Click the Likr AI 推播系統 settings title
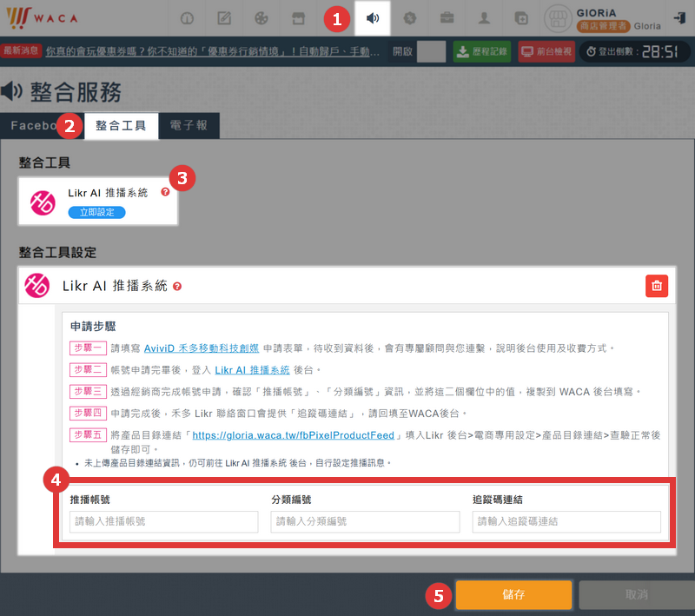Image resolution: width=695 pixels, height=616 pixels. click(x=116, y=286)
